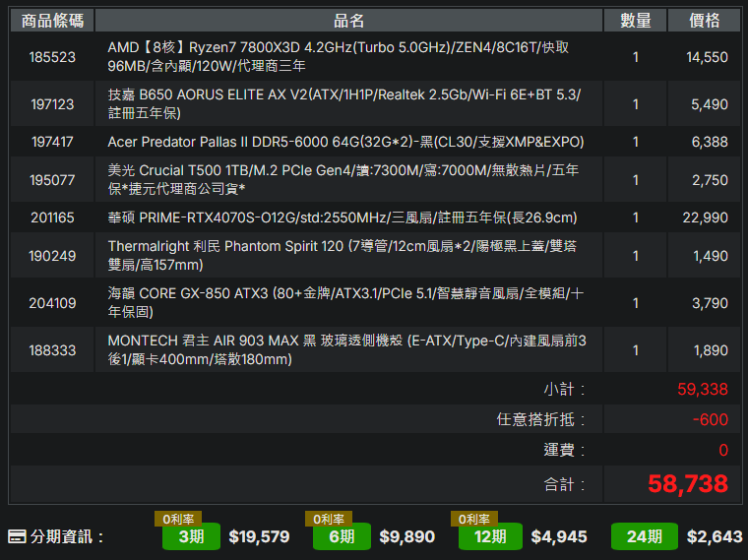Click the quantity 1 in the 188333 row
This screenshot has height=560, width=748.
click(636, 350)
